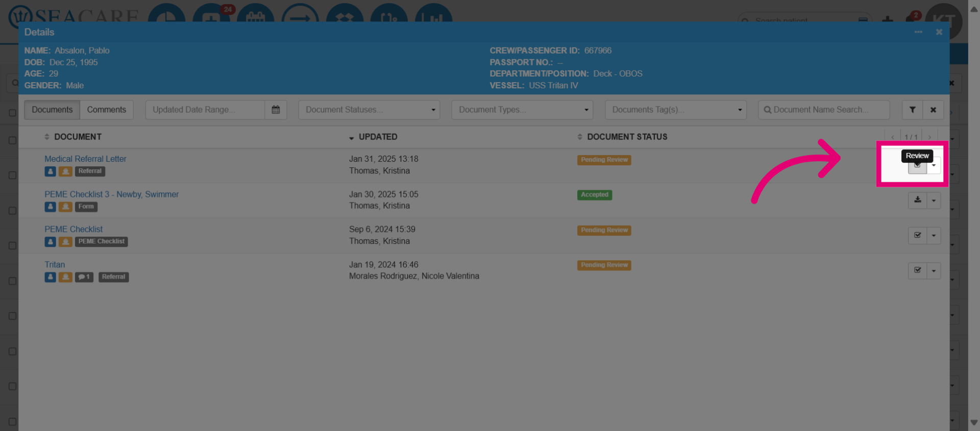Image resolution: width=980 pixels, height=431 pixels.
Task: Sort by UPDATED column
Action: (373, 137)
